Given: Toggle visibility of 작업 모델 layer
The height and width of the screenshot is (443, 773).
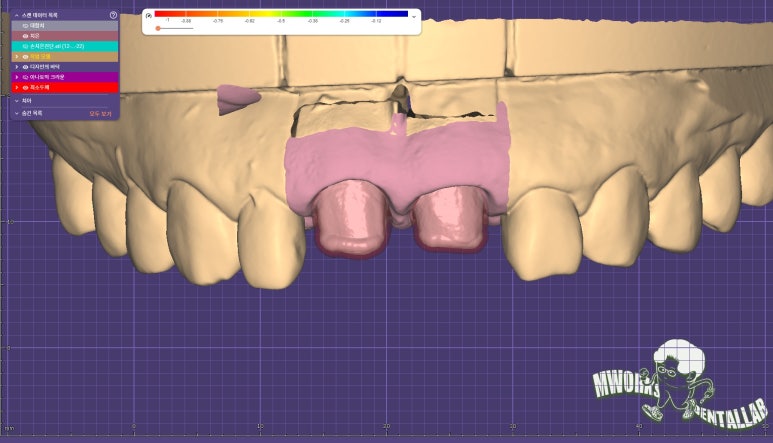Looking at the screenshot, I should click(x=25, y=56).
